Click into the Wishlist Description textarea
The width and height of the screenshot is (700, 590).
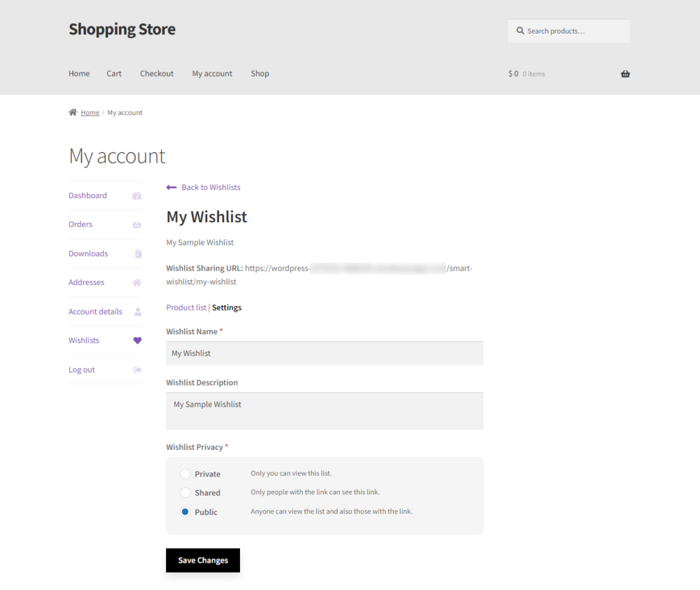pyautogui.click(x=325, y=412)
